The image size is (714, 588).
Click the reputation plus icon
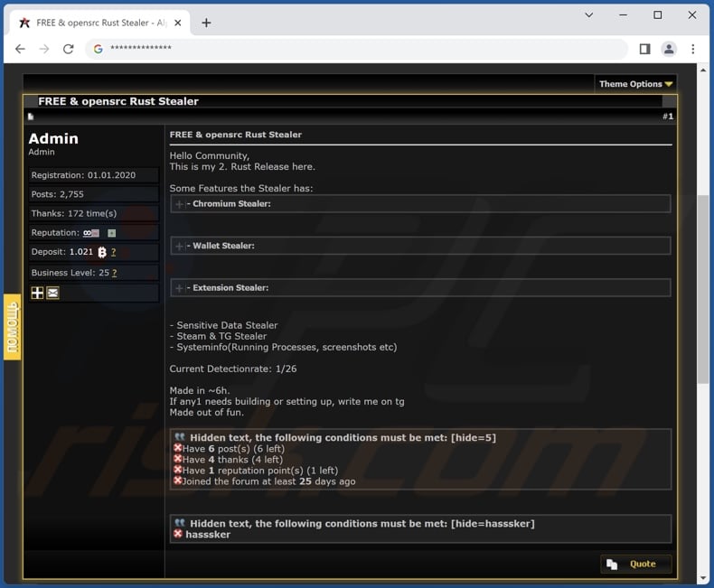(x=111, y=233)
